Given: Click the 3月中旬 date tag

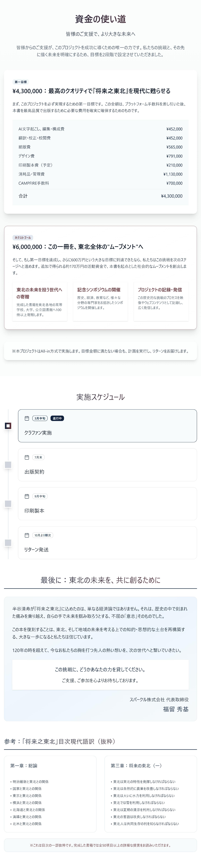Looking at the screenshot, I should coord(40,418).
